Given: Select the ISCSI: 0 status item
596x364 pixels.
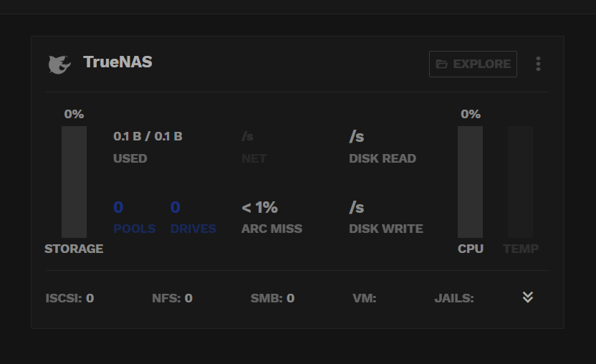Looking at the screenshot, I should click(69, 298).
